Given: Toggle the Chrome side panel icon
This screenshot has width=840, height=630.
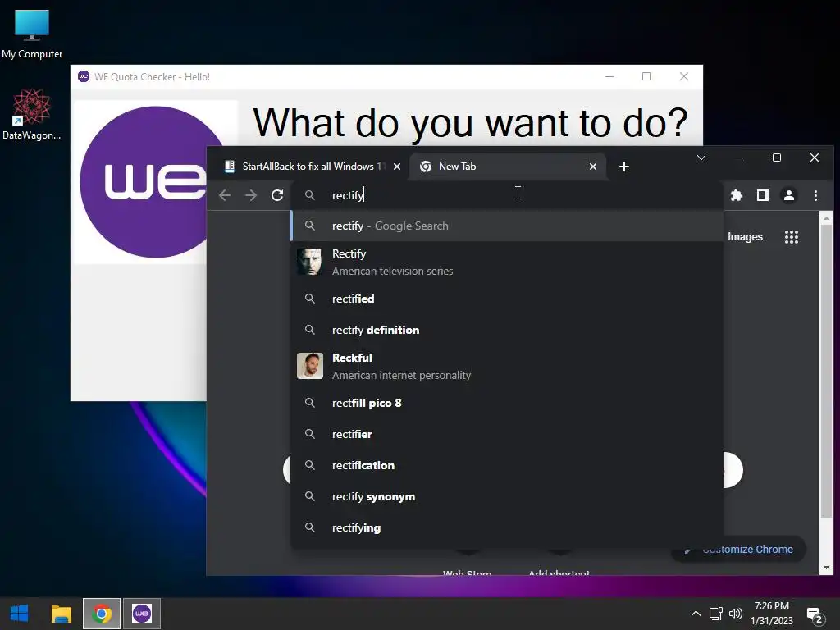Looking at the screenshot, I should 763,195.
